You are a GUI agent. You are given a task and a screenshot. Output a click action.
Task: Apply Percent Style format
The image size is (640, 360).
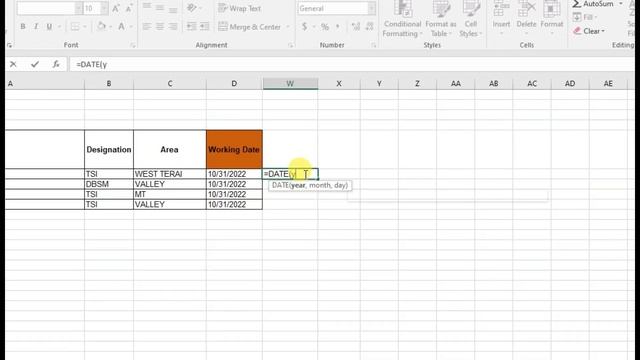coord(325,27)
